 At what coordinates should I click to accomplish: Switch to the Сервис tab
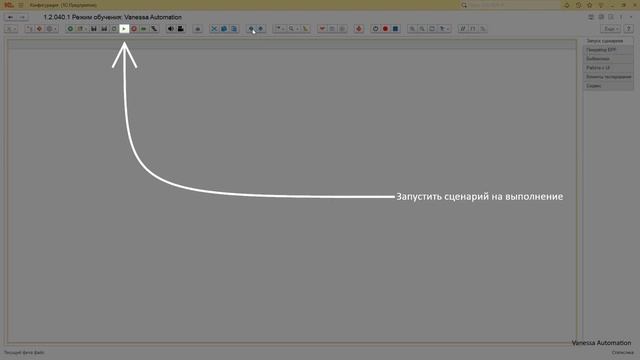(608, 86)
